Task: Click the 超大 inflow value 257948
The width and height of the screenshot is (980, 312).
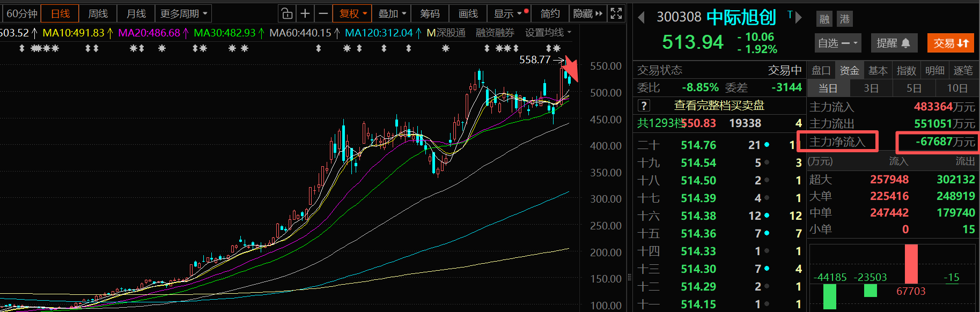Action: pyautogui.click(x=889, y=180)
